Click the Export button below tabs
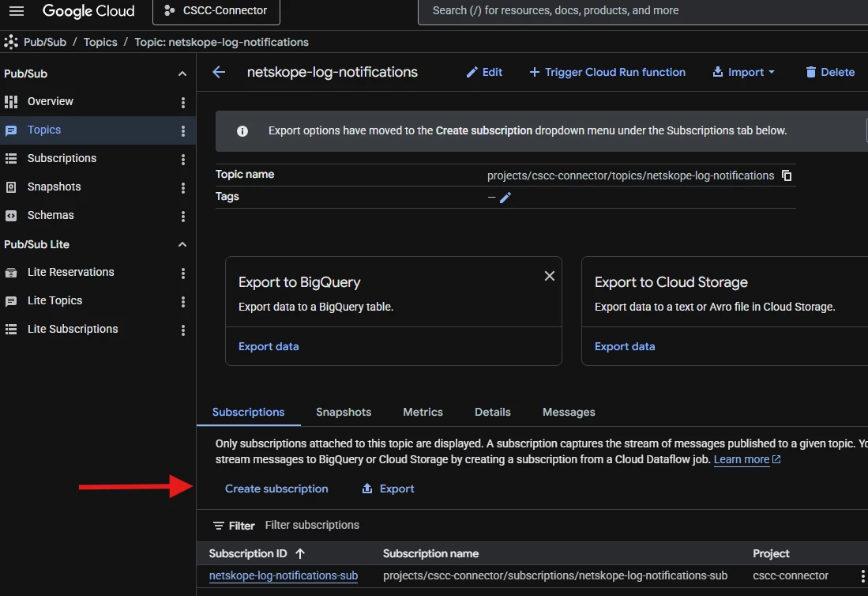 click(x=388, y=488)
